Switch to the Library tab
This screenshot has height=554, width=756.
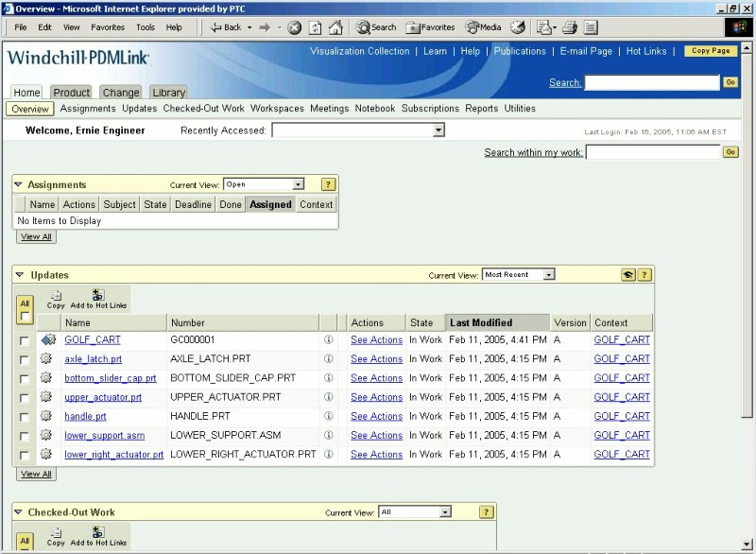tap(169, 92)
